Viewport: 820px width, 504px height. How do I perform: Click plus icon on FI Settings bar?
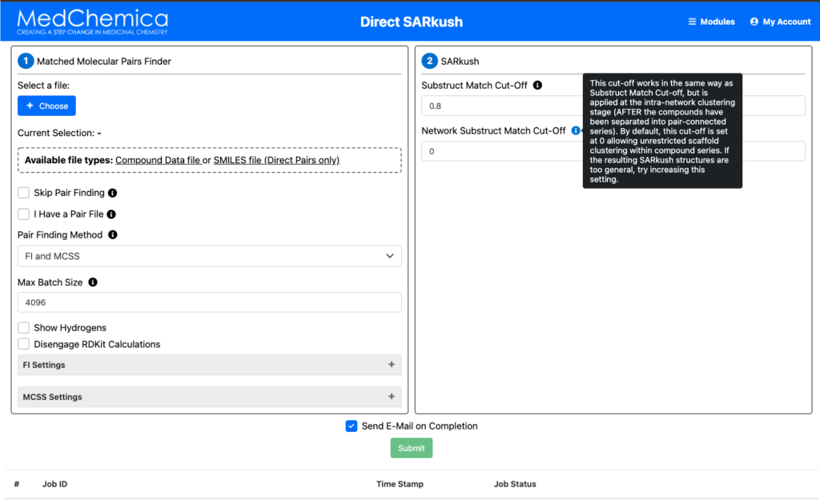coord(391,365)
